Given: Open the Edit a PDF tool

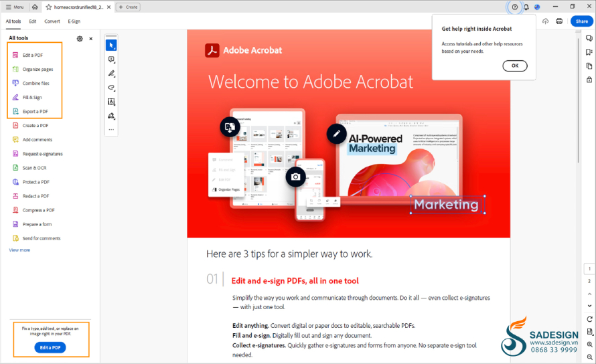Looking at the screenshot, I should pyautogui.click(x=28, y=55).
